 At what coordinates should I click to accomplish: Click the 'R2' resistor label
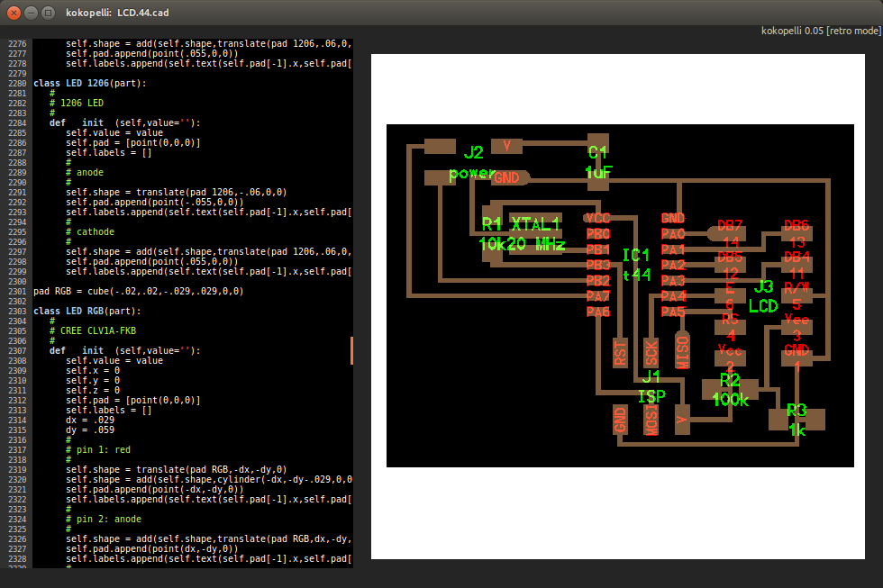pos(730,380)
